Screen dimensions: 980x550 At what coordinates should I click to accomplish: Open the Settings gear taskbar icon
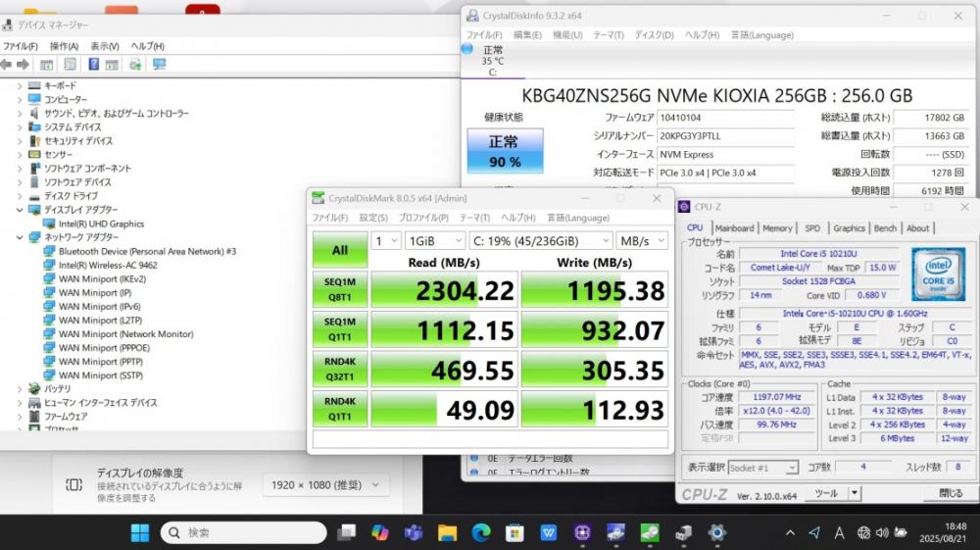717,532
